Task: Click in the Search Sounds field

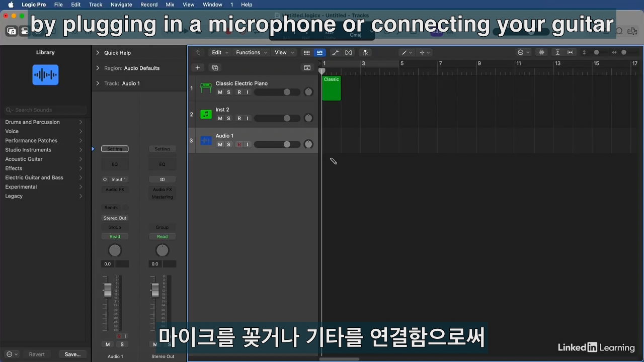Action: click(45, 110)
